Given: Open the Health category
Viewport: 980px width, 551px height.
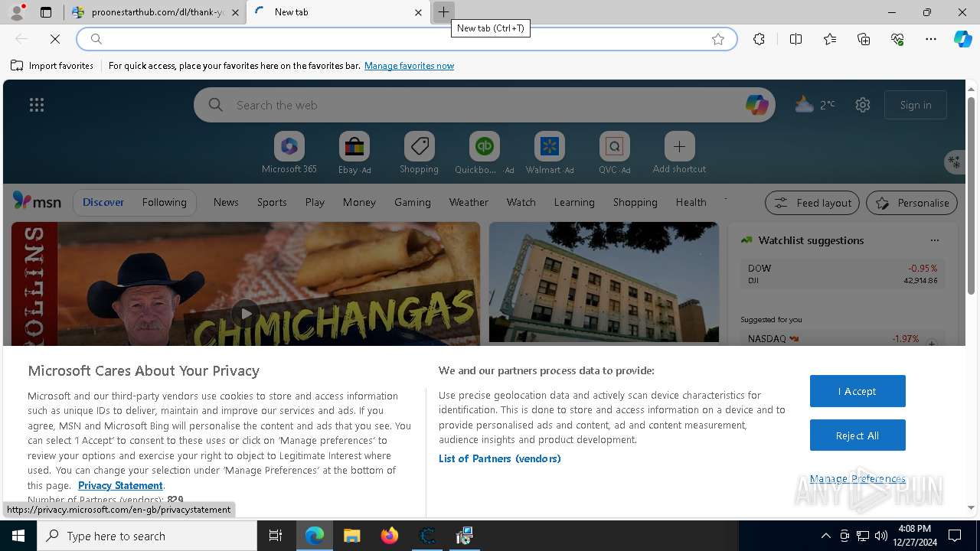Looking at the screenshot, I should pos(691,202).
